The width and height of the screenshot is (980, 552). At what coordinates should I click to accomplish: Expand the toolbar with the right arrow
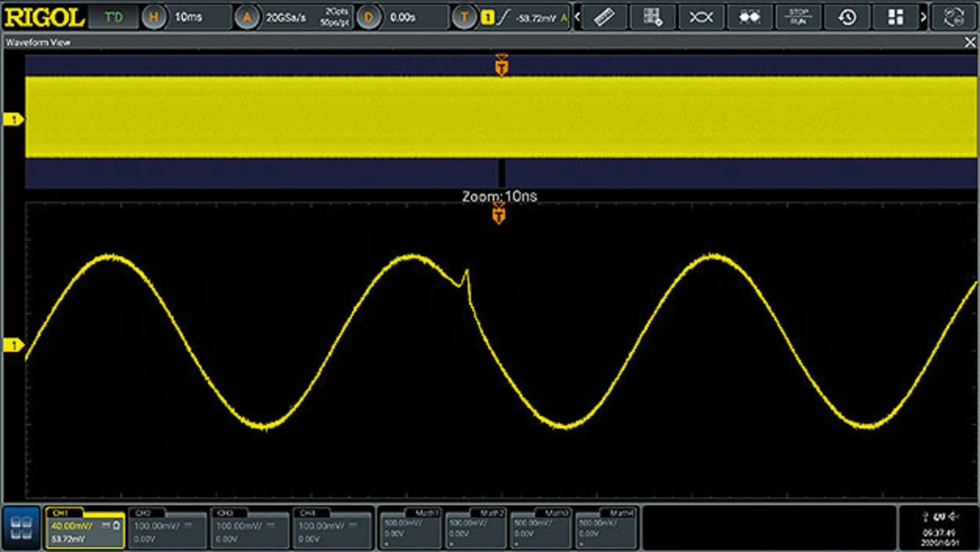pos(924,17)
